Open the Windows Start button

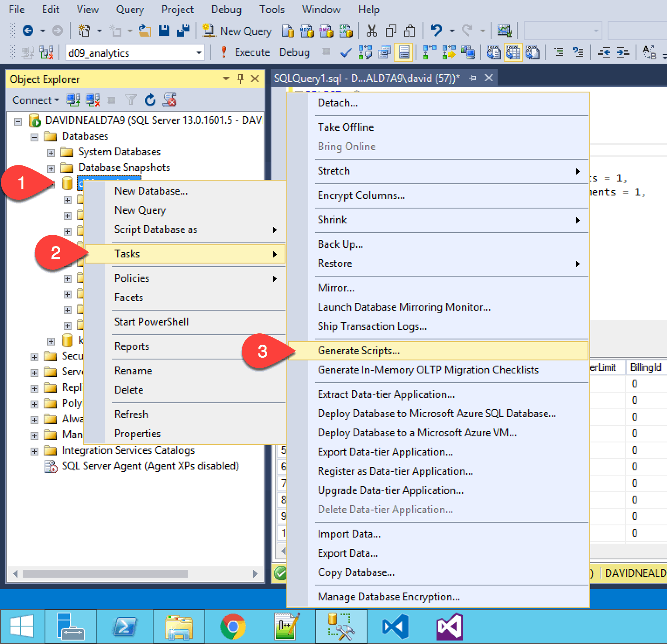(x=22, y=627)
